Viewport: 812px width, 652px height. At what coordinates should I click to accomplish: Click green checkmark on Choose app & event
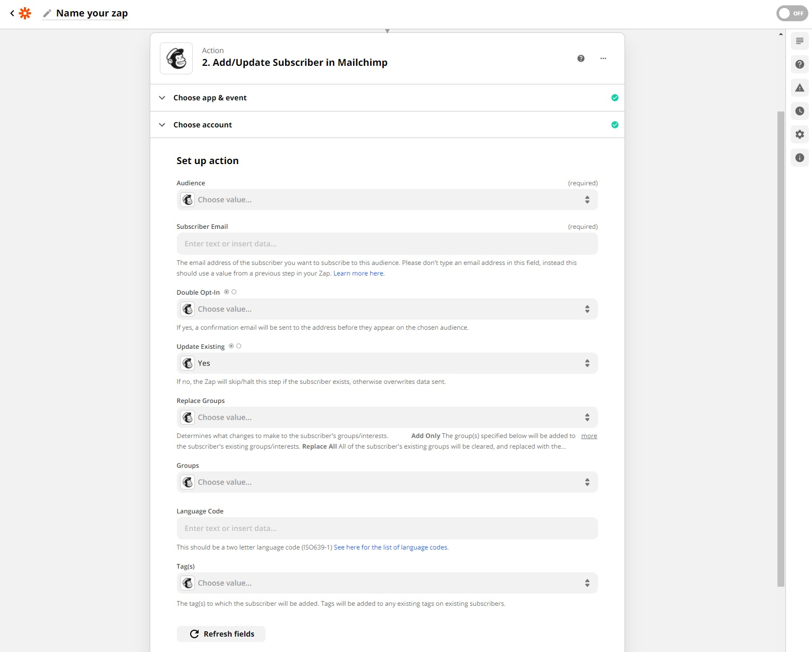click(615, 98)
